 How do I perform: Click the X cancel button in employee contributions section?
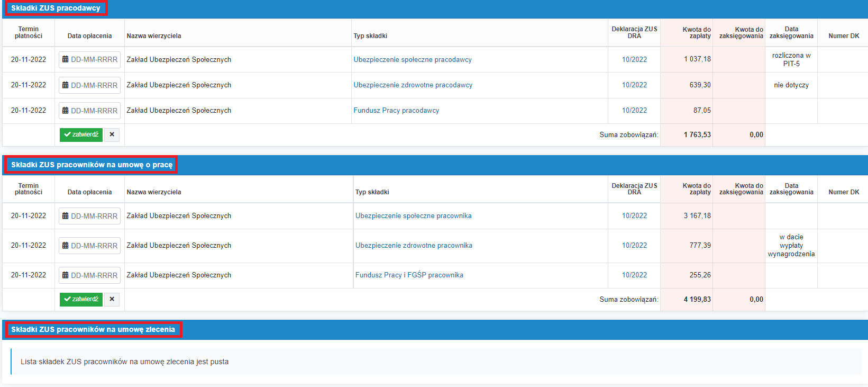[x=112, y=299]
